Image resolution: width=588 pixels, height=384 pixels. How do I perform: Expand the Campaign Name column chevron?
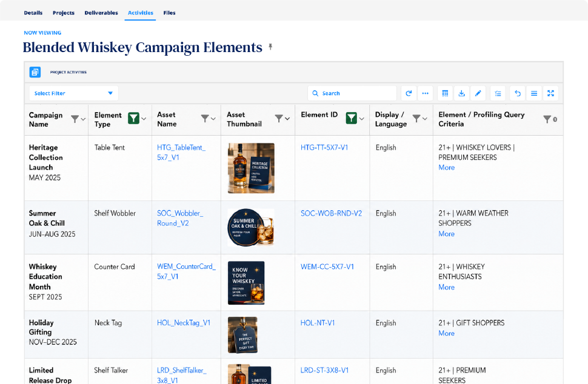pyautogui.click(x=83, y=119)
